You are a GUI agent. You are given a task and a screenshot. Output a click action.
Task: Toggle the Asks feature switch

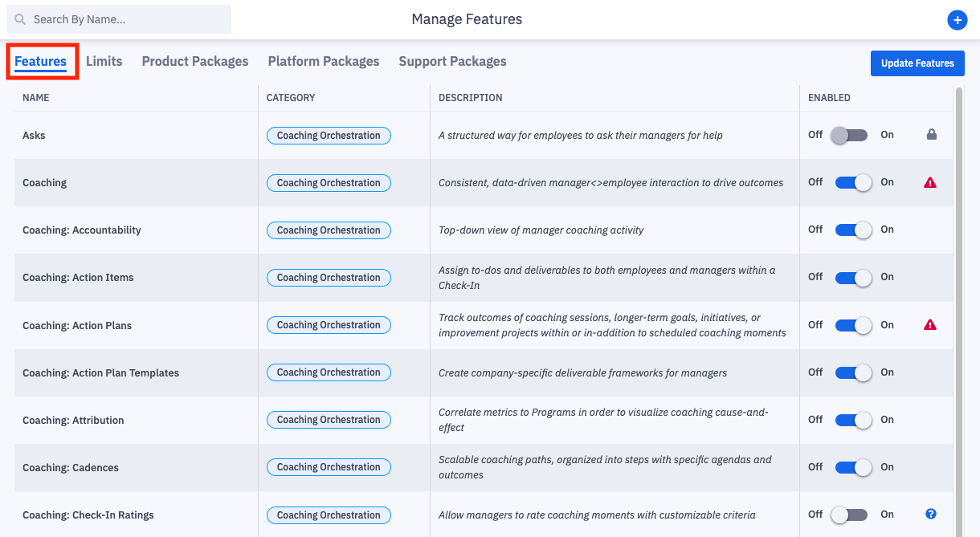tap(850, 135)
